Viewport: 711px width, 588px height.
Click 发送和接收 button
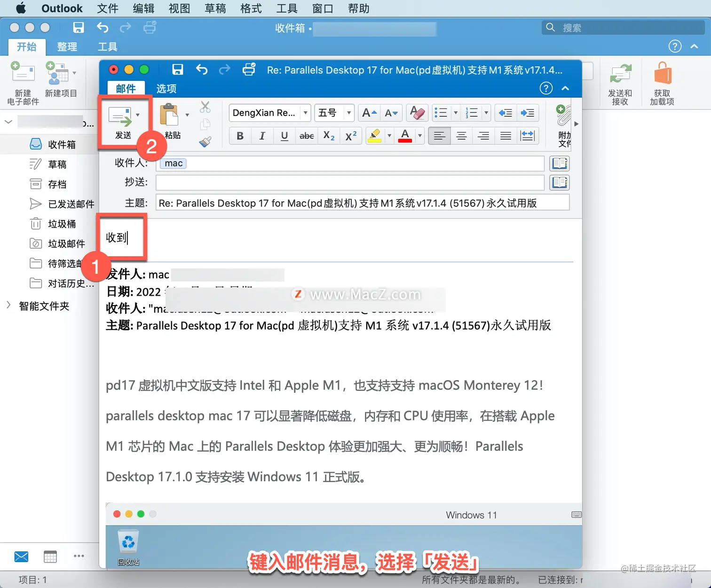(620, 85)
